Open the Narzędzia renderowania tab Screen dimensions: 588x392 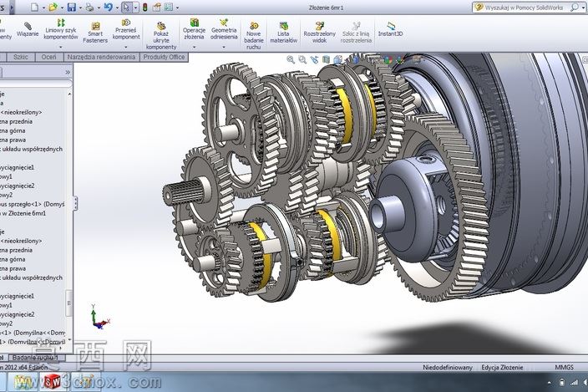[x=101, y=57]
